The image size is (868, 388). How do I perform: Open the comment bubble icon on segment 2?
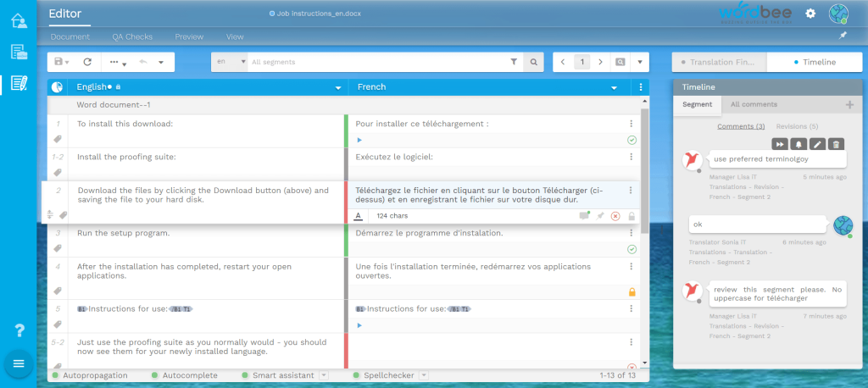pos(583,216)
